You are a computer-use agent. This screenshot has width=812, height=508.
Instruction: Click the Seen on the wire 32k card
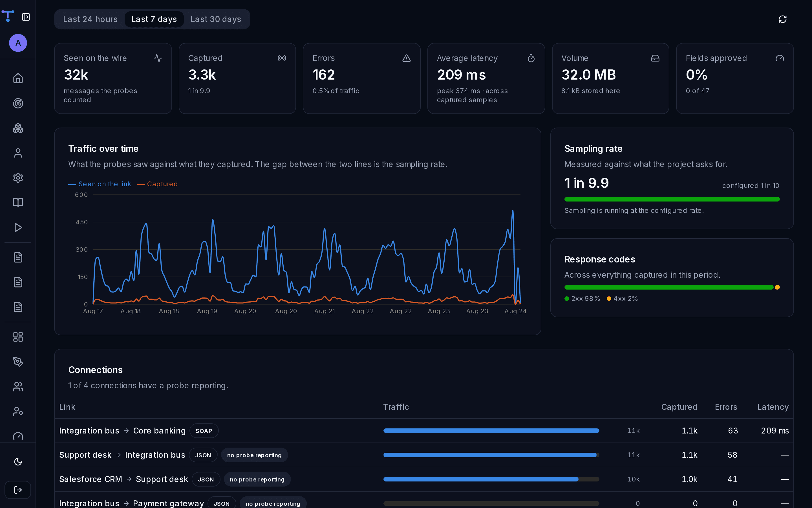point(113,78)
